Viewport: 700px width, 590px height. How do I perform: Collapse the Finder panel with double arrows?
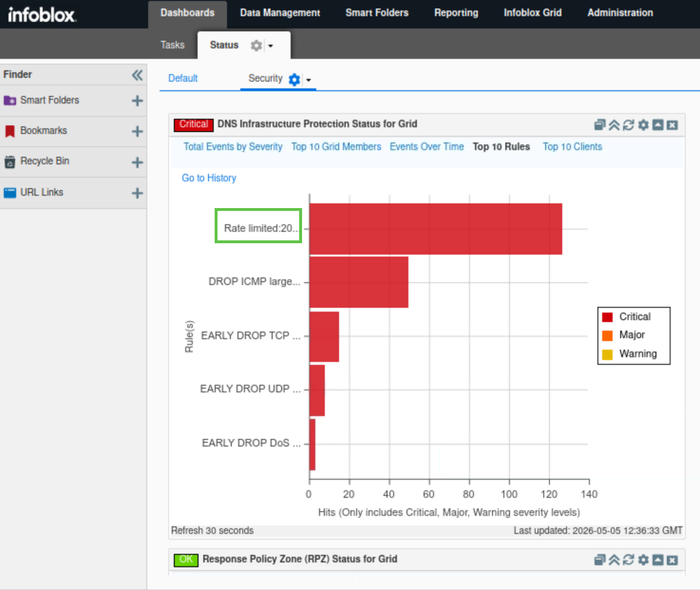[x=137, y=75]
